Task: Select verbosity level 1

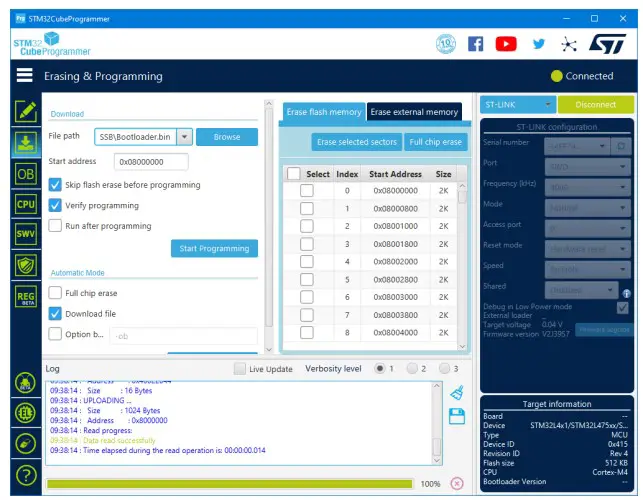Action: [x=380, y=368]
